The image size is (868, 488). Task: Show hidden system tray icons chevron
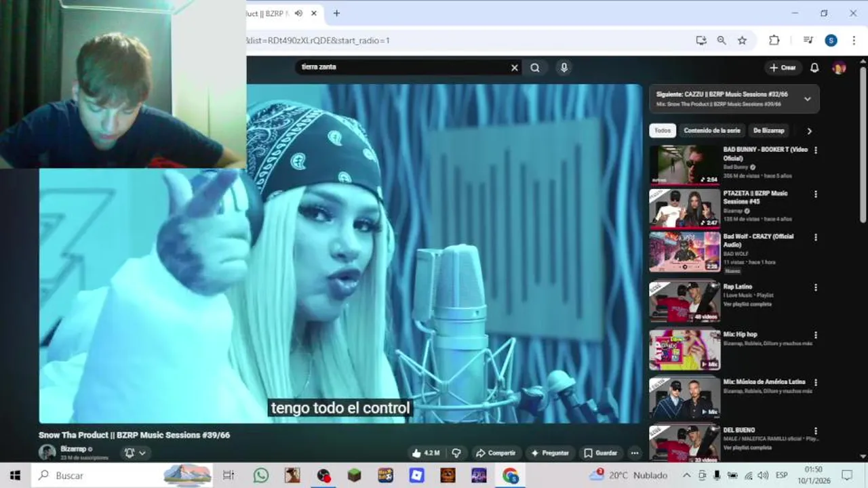(x=686, y=476)
